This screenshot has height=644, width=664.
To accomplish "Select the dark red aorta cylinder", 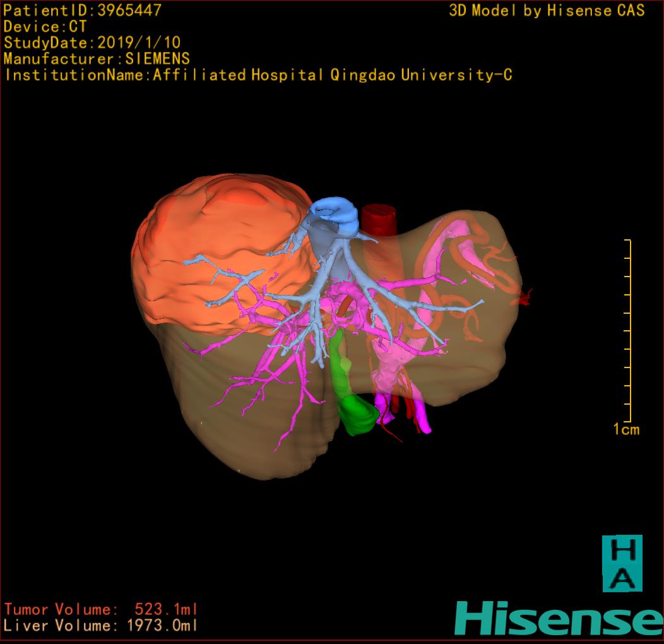I will (379, 220).
